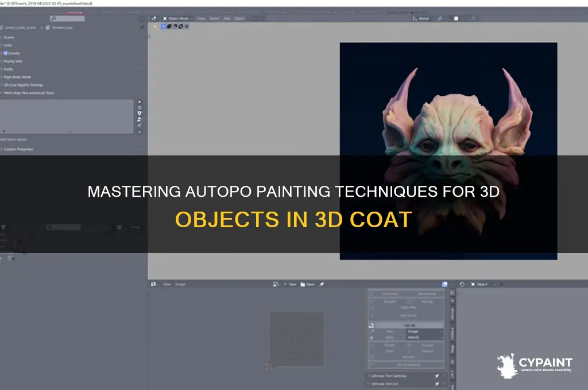
Task: Open the Islands dropdown beside Apply
Action: 425,338
